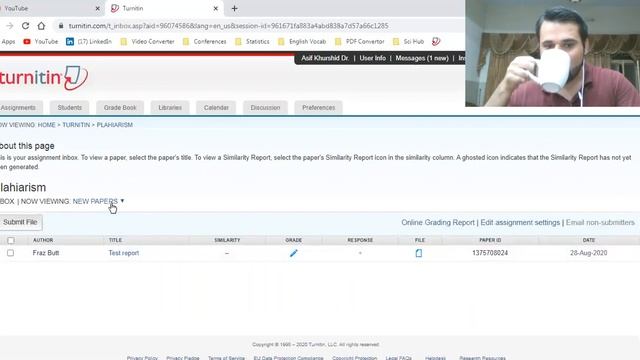Open the English Vocab bookmark folder
This screenshot has height=360, width=640.
click(x=302, y=42)
